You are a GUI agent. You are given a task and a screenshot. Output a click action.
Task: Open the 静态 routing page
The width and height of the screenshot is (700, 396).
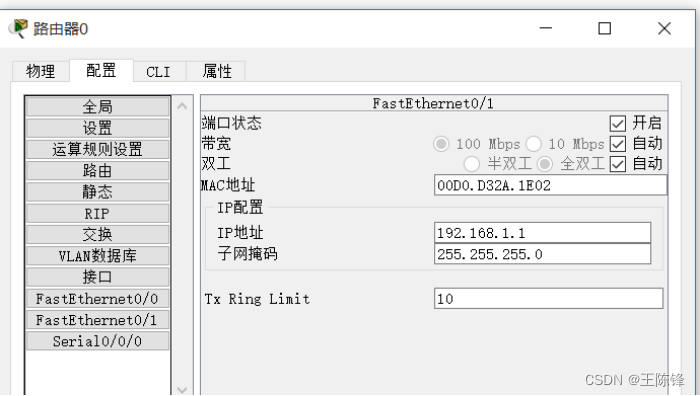pos(97,192)
